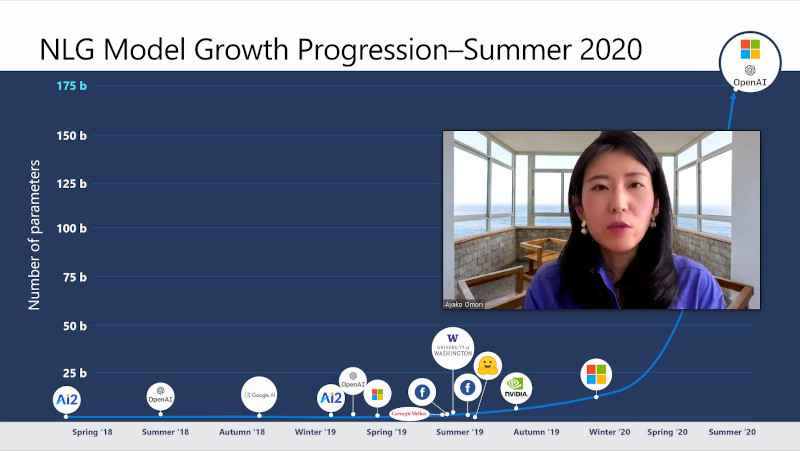Click the Microsoft logo above Winter '20
This screenshot has height=451, width=800.
click(x=596, y=374)
